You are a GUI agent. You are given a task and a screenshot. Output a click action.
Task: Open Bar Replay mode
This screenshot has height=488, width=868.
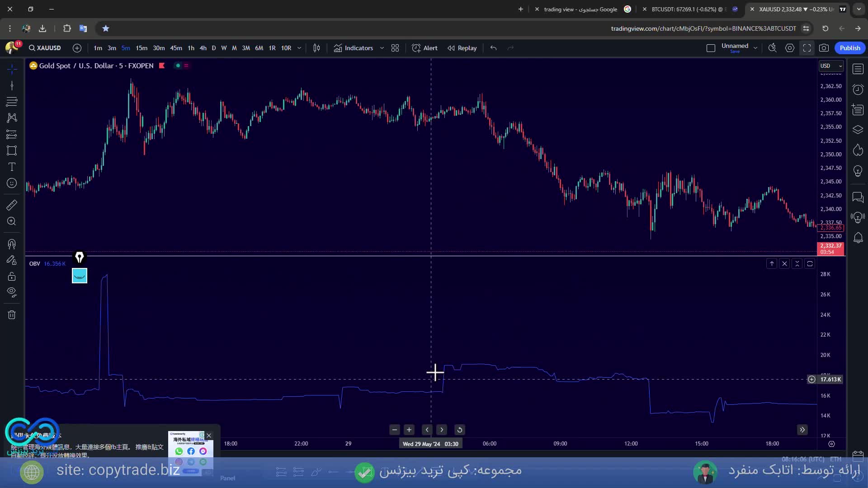(x=462, y=48)
